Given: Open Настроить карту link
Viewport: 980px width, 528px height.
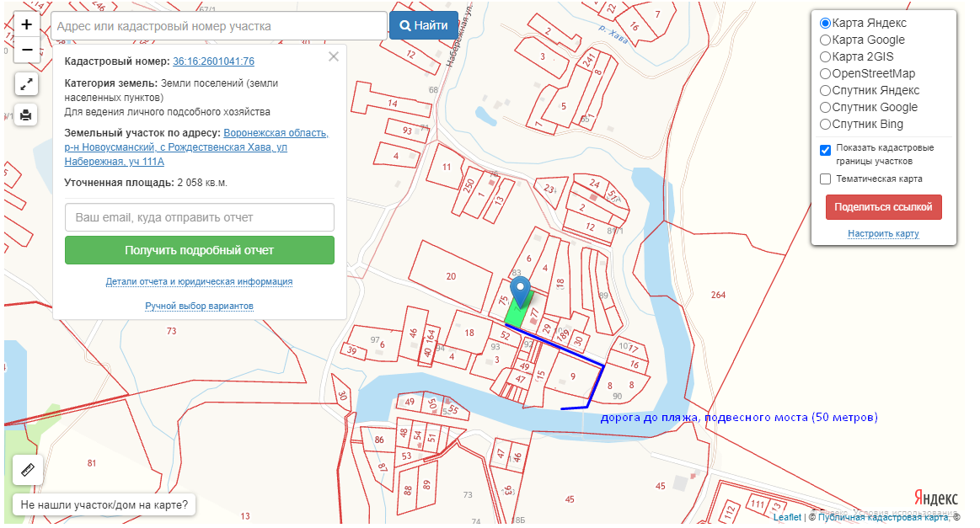Looking at the screenshot, I should [883, 234].
